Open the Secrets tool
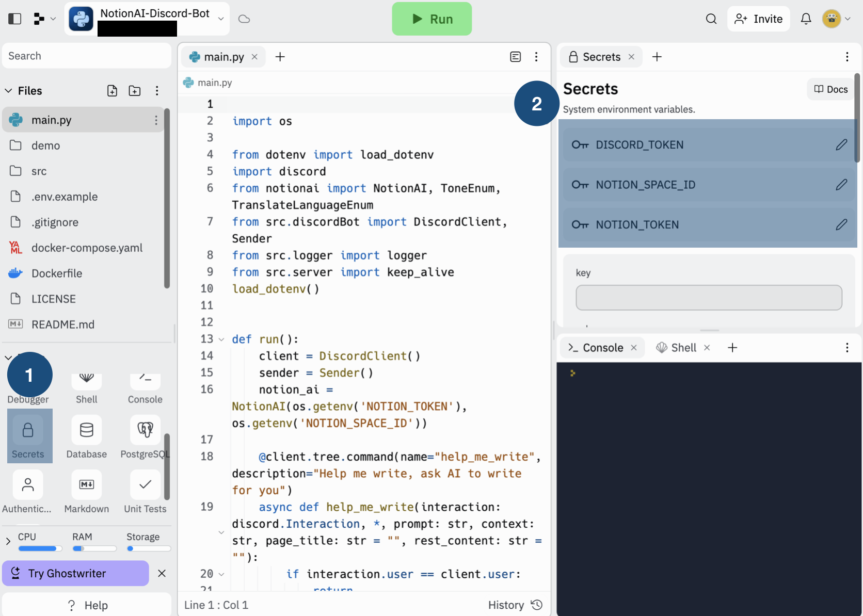The height and width of the screenshot is (616, 863). point(28,436)
